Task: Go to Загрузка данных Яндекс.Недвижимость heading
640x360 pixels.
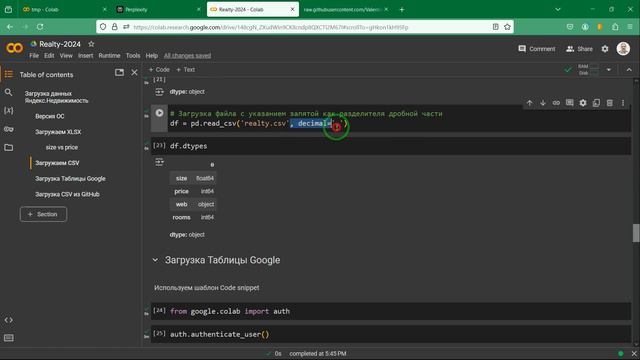Action: click(56, 97)
